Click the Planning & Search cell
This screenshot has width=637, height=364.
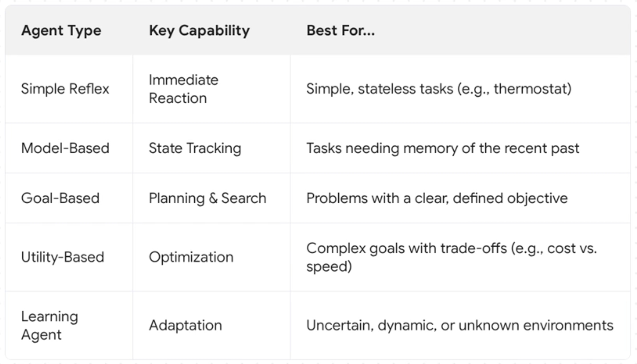[x=207, y=198]
